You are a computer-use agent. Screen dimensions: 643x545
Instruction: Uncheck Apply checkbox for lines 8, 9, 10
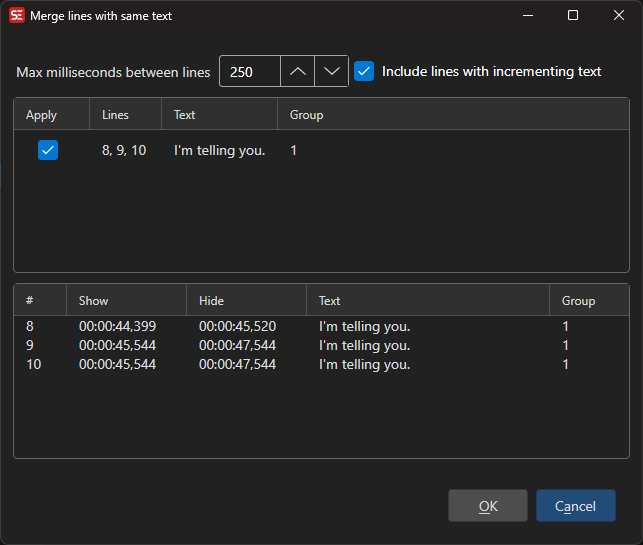(x=48, y=150)
